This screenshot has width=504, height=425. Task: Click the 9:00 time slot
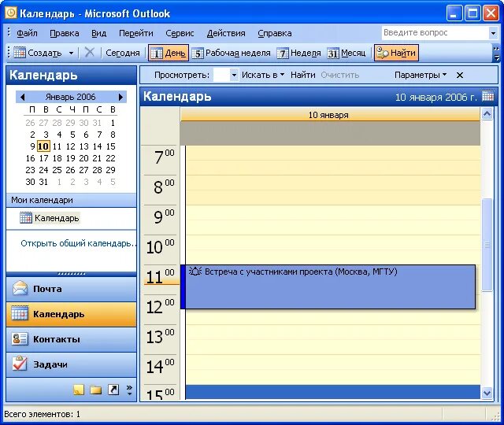tap(332, 213)
